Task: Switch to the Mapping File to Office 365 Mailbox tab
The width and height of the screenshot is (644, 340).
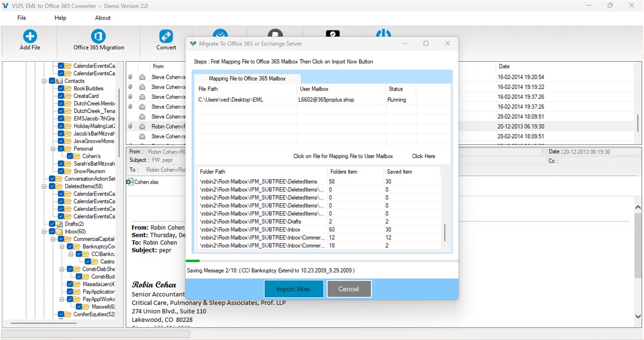Action: [x=247, y=78]
